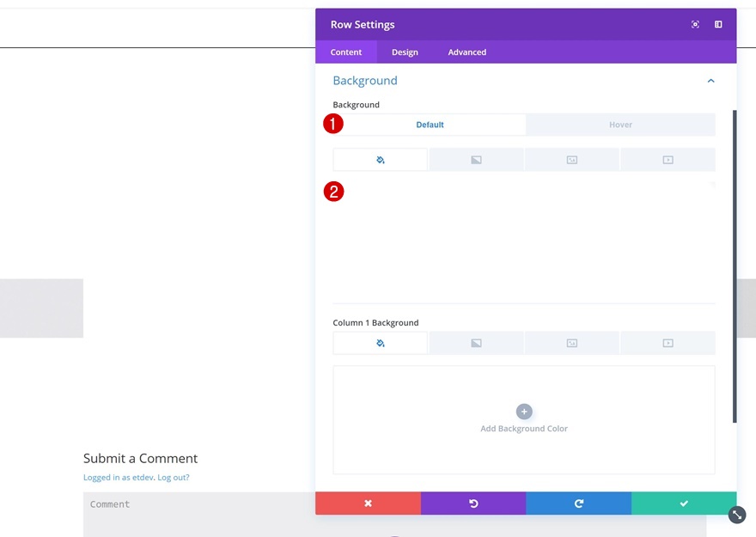Redo with the blue redo button
Screen dimensions: 756x537
pos(578,503)
